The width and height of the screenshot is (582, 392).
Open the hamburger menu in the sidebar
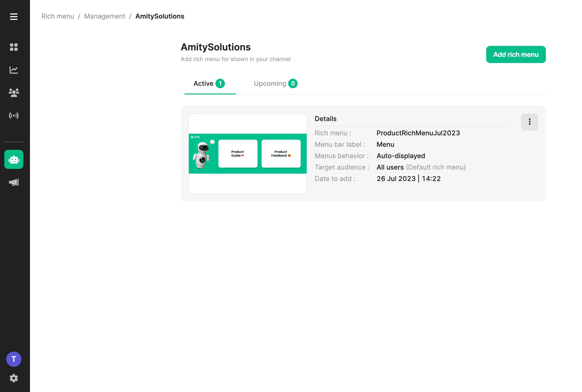[x=14, y=16]
